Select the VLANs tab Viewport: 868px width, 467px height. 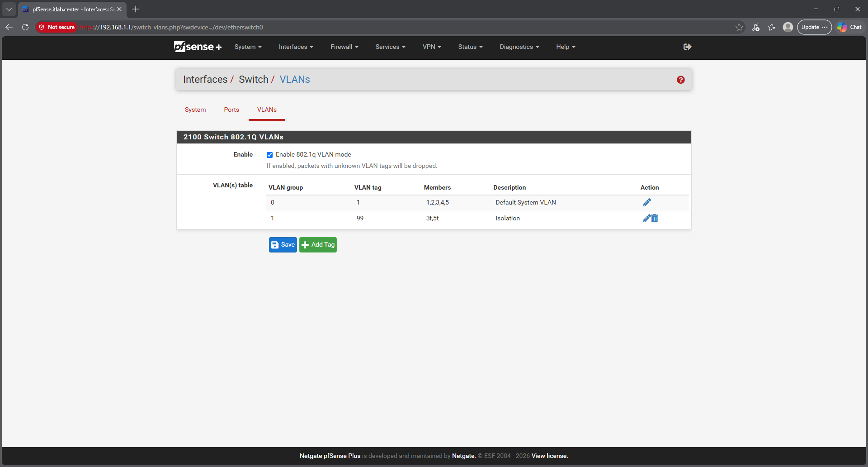(267, 110)
